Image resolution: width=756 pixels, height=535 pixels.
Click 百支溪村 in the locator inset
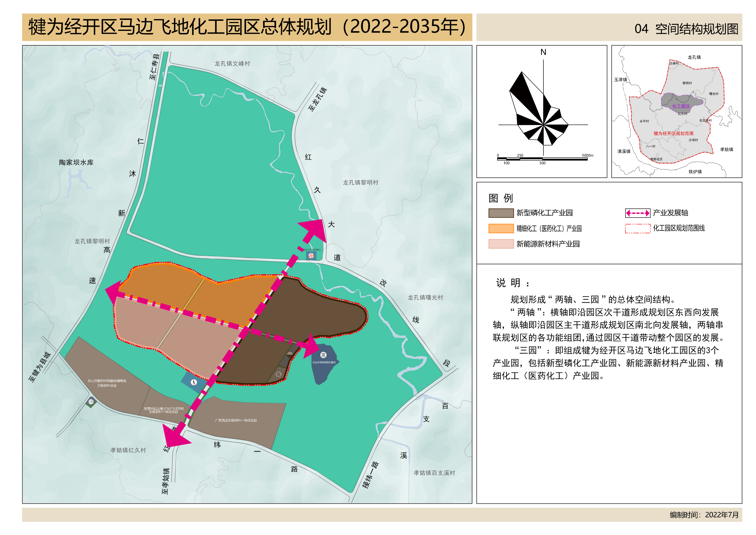point(705,121)
